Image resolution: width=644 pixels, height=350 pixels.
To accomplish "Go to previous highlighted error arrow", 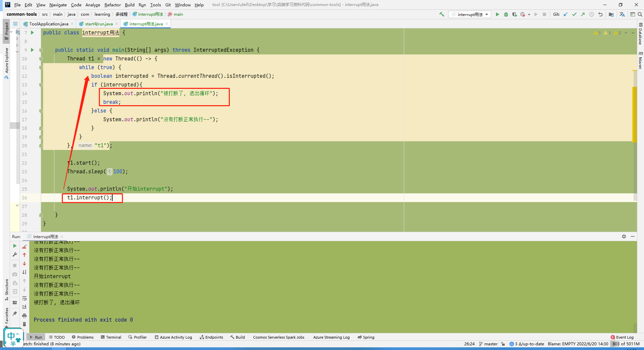I will (626, 33).
